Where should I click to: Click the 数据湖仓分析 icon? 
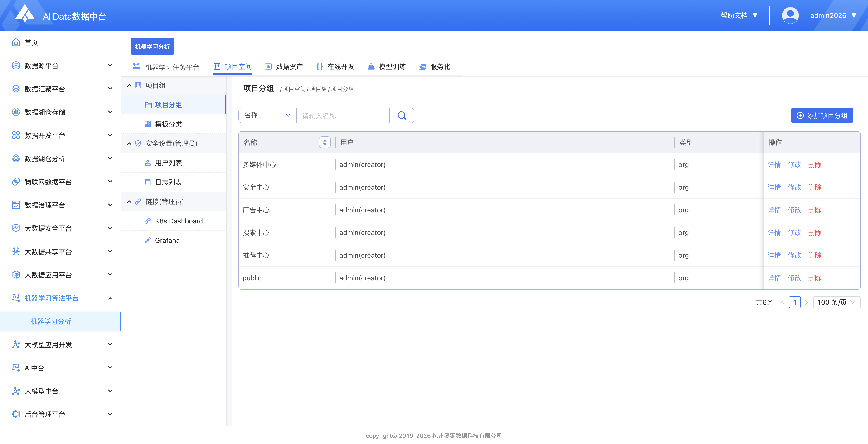(x=16, y=159)
